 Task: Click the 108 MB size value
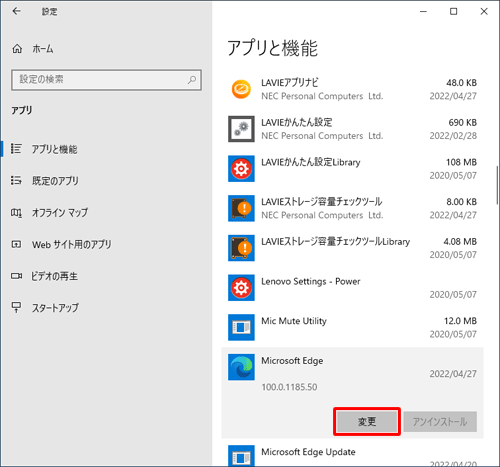461,162
